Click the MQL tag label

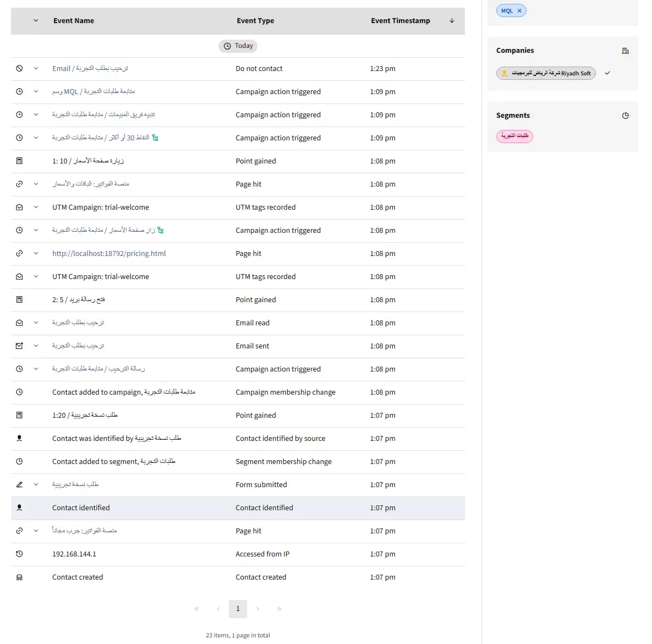pos(507,11)
